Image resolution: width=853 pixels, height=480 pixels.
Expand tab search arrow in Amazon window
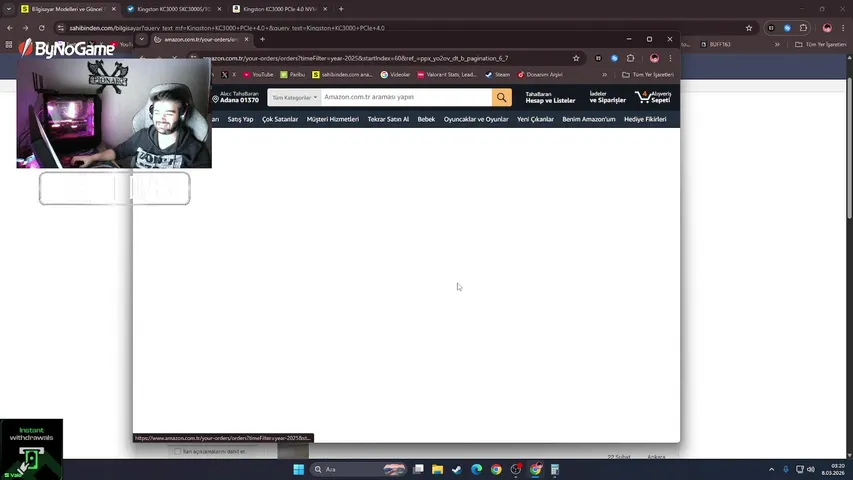click(141, 39)
